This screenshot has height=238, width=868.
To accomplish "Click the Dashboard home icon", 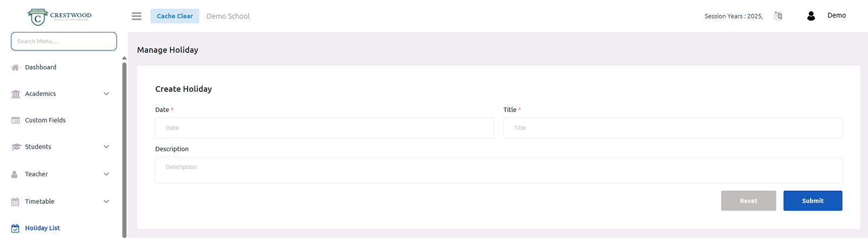I will (x=15, y=68).
